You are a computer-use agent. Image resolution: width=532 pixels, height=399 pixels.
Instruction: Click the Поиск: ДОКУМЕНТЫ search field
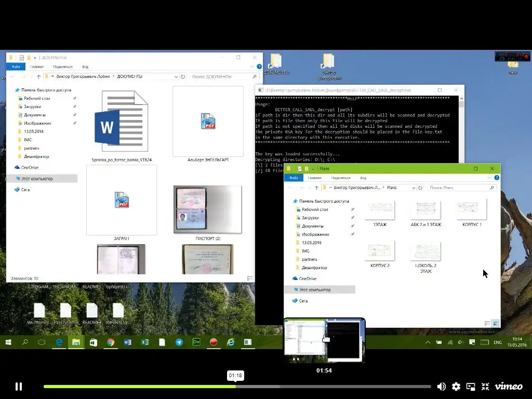tap(224, 77)
